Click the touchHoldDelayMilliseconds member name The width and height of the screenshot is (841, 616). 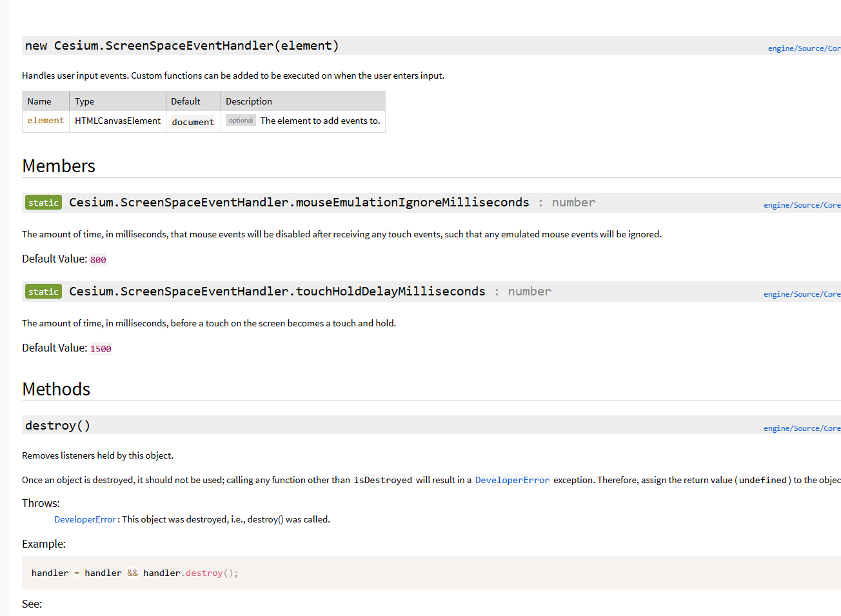(x=277, y=292)
